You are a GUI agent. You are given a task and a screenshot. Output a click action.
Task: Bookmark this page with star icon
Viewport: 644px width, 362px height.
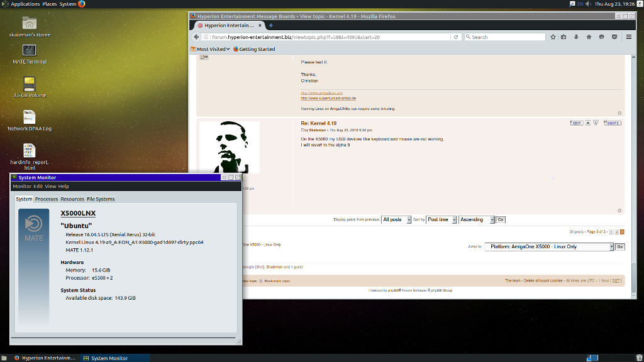[x=553, y=37]
